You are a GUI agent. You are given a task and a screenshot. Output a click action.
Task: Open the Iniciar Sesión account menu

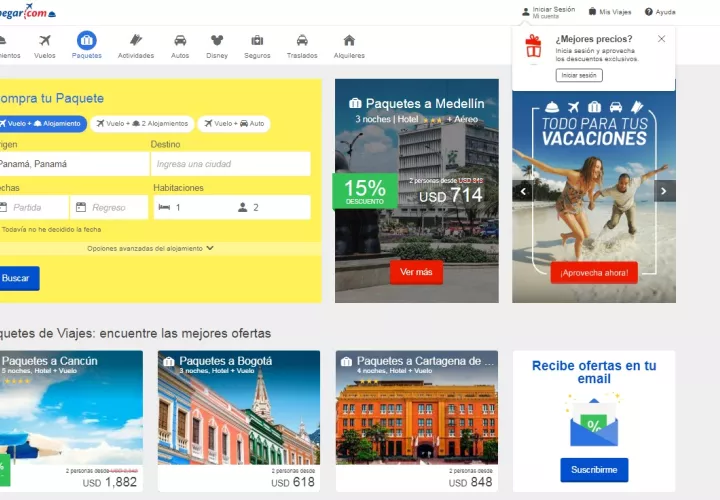[x=548, y=12]
